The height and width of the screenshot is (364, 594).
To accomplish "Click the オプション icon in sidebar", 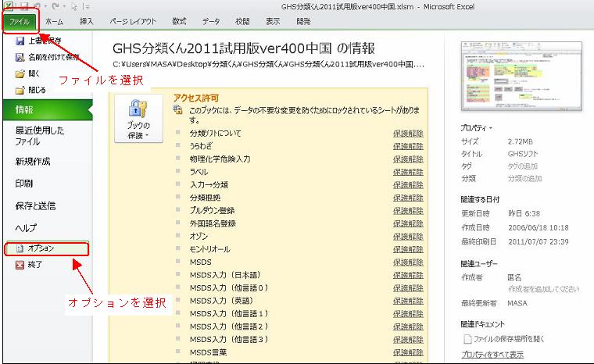I will 20,248.
